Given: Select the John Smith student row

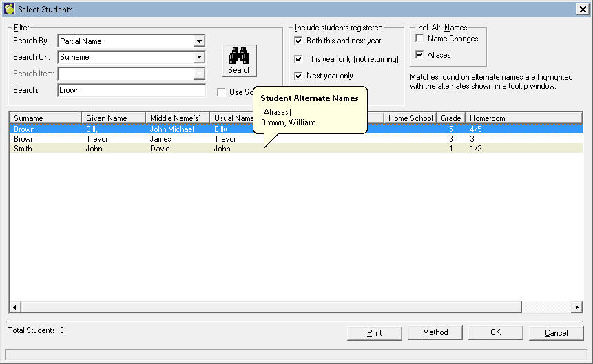Looking at the screenshot, I should coord(103,149).
